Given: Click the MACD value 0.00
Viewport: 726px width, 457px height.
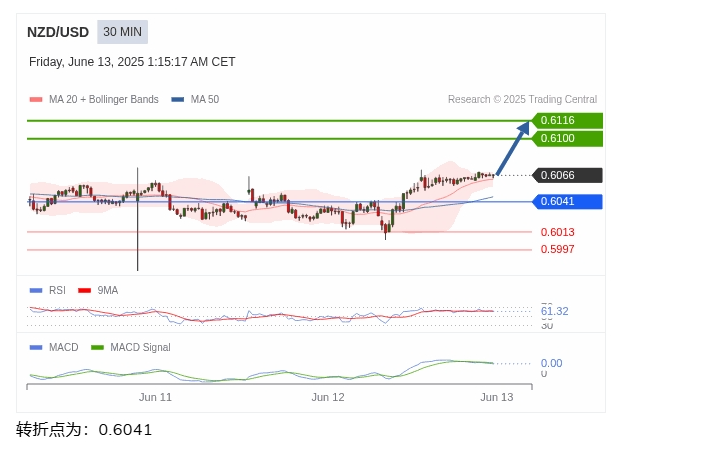Looking at the screenshot, I should click(x=551, y=363).
